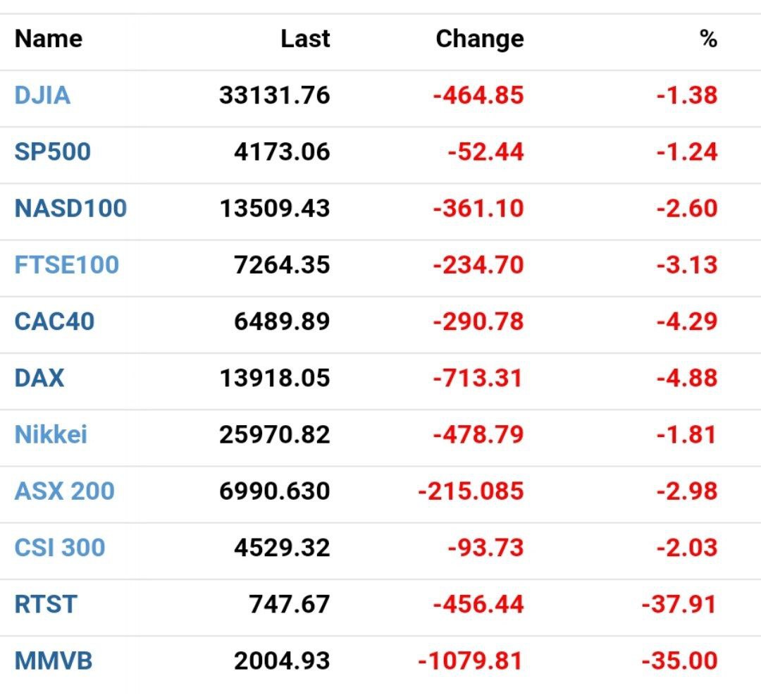The height and width of the screenshot is (700, 761).
Task: Open the MMVB index link
Action: [54, 661]
